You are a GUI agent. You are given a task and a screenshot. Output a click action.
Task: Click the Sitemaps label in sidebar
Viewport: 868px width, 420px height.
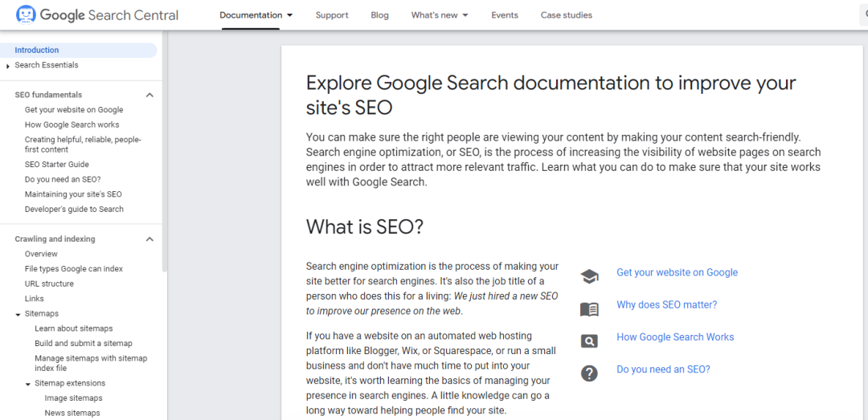42,314
